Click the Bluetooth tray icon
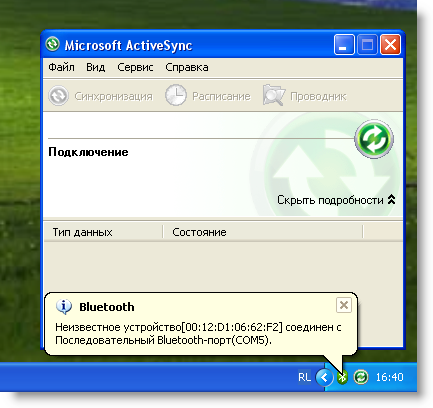The height and width of the screenshot is (408, 433). [342, 377]
